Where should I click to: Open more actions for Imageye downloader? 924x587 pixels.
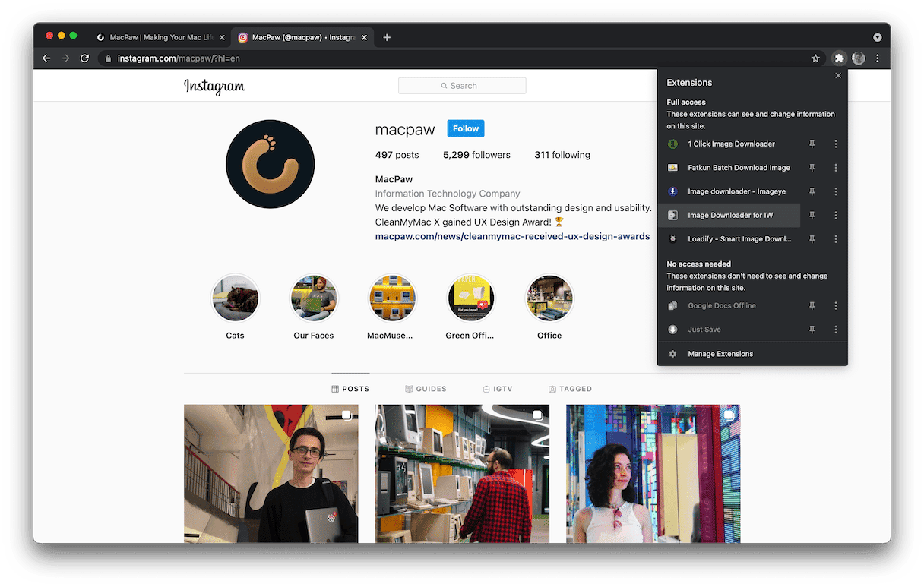point(836,191)
